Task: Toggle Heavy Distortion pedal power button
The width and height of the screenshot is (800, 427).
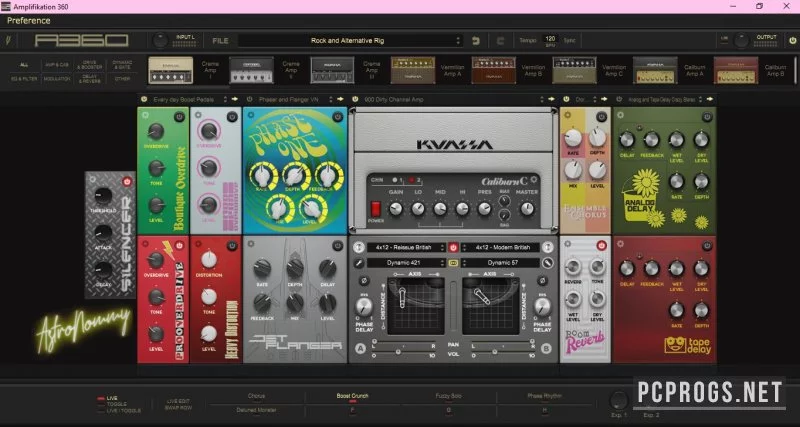Action: click(232, 245)
